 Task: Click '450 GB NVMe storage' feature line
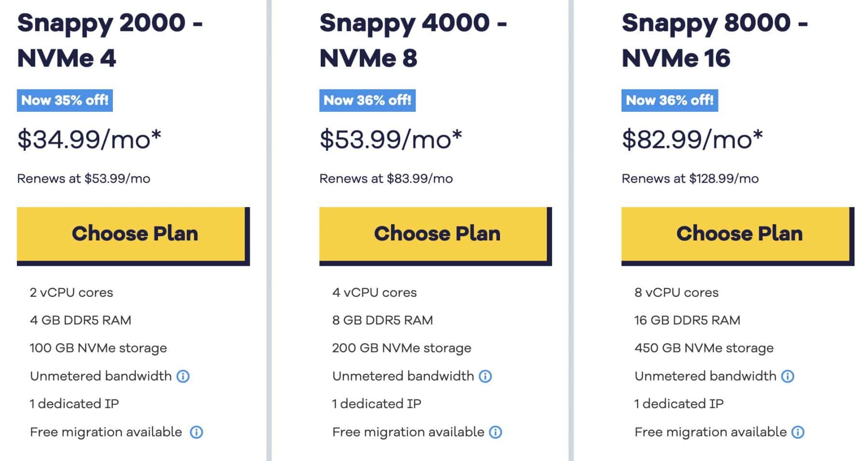point(704,348)
